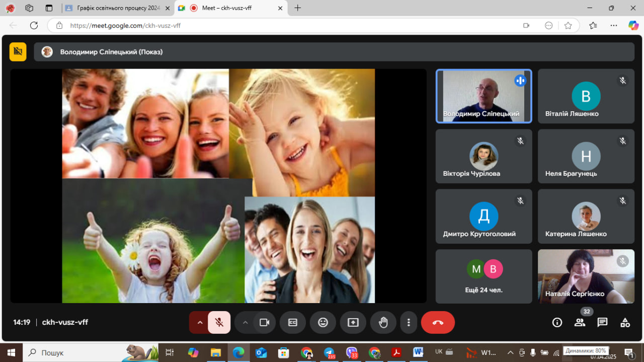
Task: Select the Meet ckh-vusz-vff tab
Action: (226, 8)
